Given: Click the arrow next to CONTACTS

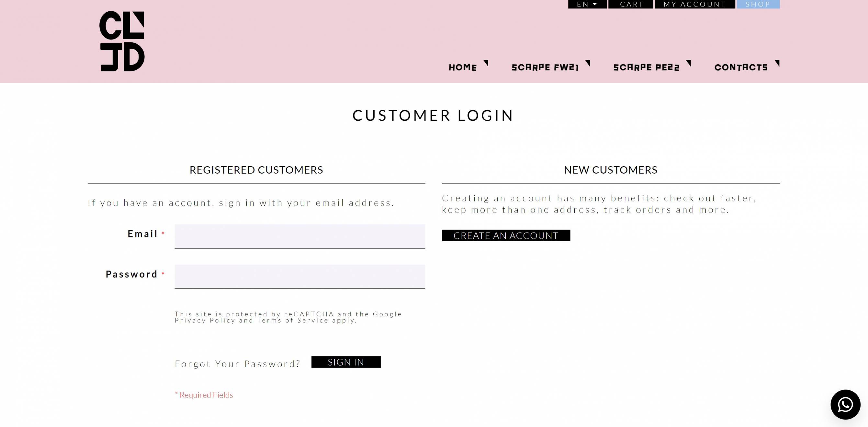Looking at the screenshot, I should (x=777, y=63).
